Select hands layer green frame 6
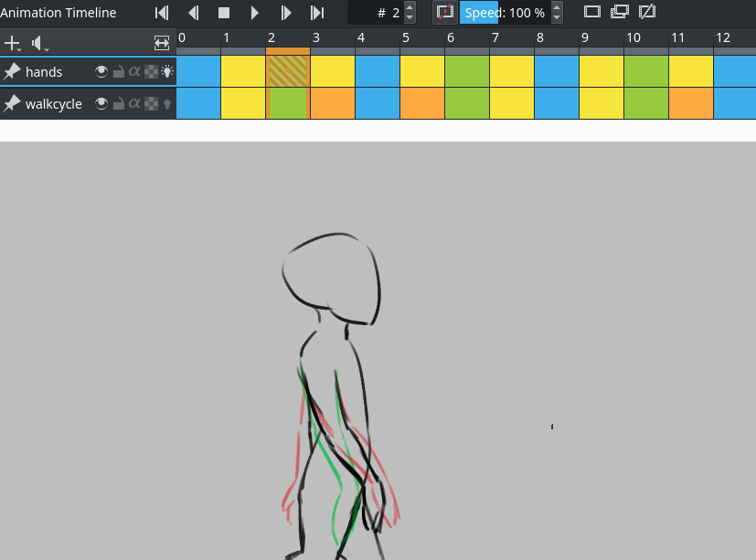Viewport: 756px width, 560px height. [467, 71]
